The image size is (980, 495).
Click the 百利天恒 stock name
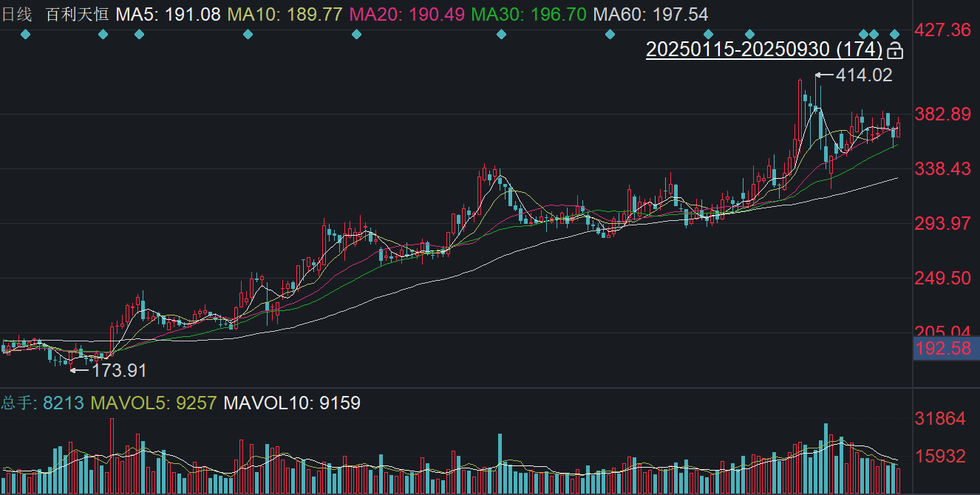[x=76, y=14]
